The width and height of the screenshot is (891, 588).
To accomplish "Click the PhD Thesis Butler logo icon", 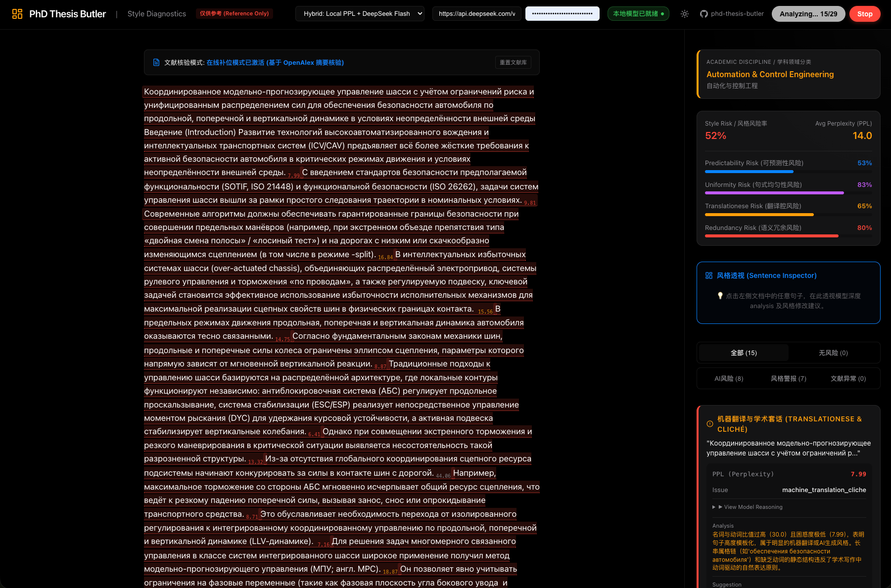I will 17,14.
